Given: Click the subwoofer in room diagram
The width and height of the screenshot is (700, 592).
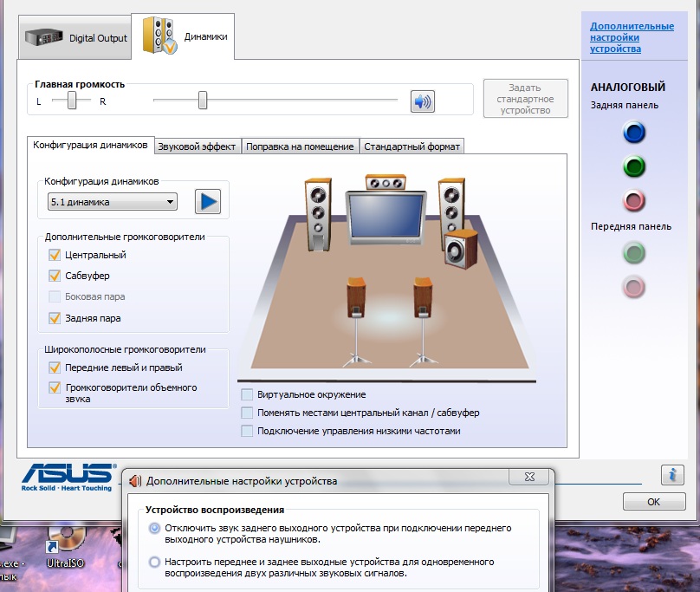Looking at the screenshot, I should tap(461, 249).
